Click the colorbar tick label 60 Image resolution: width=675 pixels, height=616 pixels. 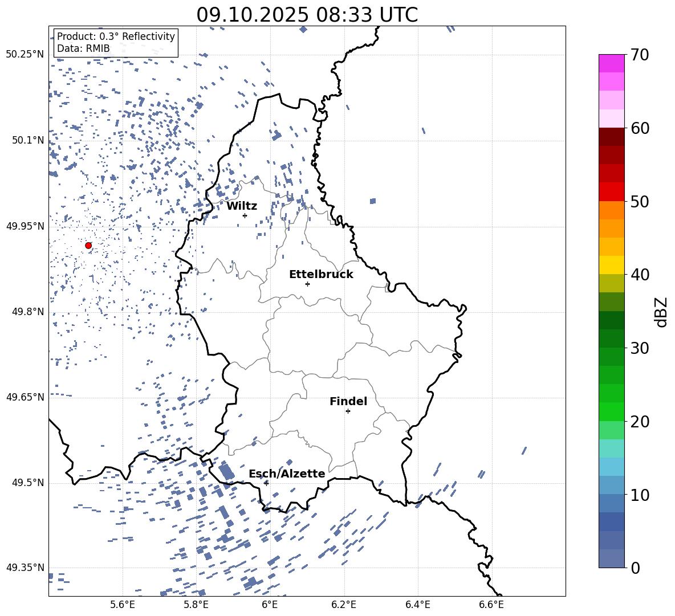(640, 128)
